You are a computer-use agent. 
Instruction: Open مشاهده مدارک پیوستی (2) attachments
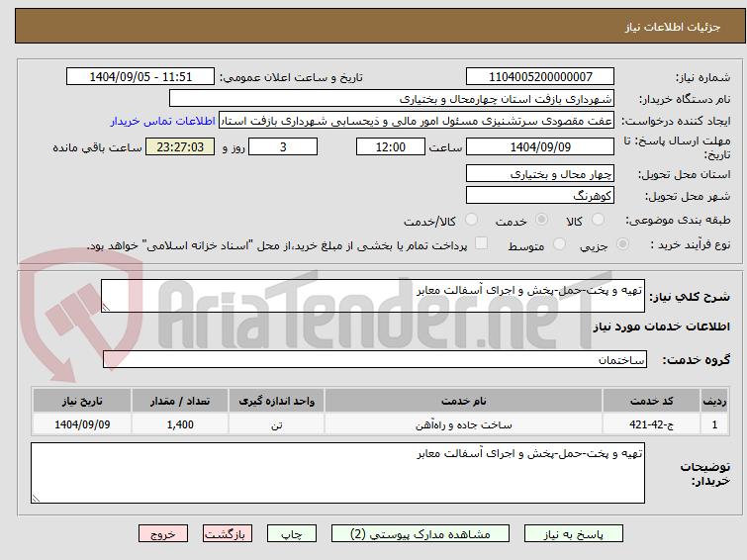pyautogui.click(x=420, y=534)
